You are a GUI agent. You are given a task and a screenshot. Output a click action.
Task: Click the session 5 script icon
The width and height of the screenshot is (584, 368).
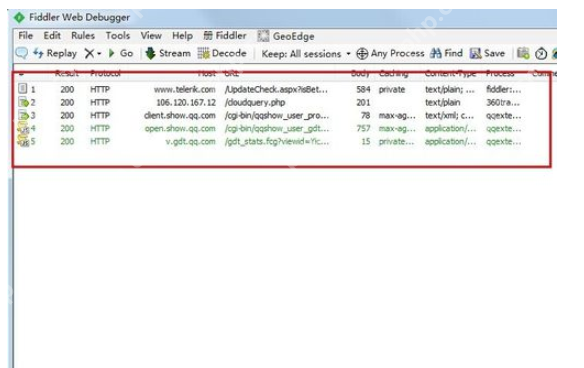point(23,141)
